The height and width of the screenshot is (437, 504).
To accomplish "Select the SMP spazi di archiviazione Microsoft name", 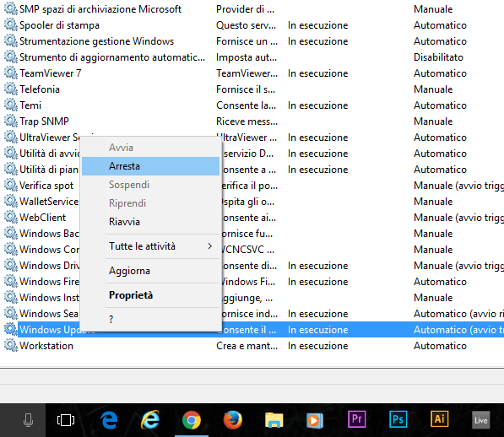I will tap(100, 9).
